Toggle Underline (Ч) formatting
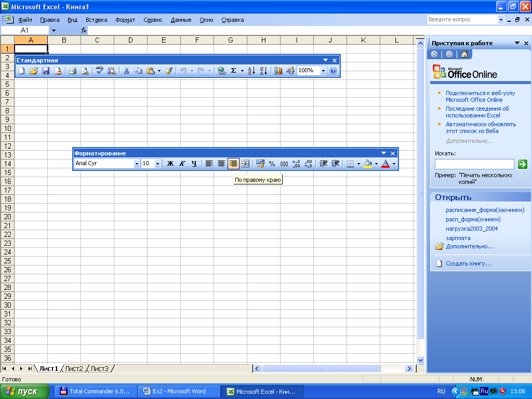The height and width of the screenshot is (399, 532). click(x=194, y=164)
